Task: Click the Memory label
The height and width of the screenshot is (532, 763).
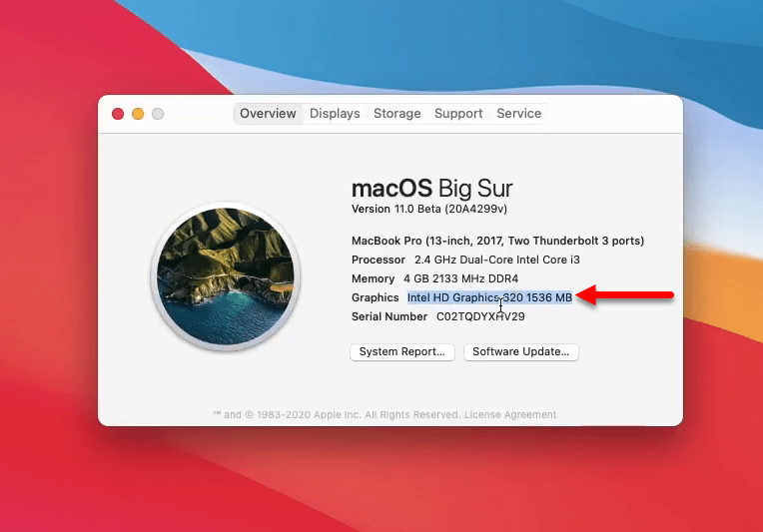Action: point(373,278)
